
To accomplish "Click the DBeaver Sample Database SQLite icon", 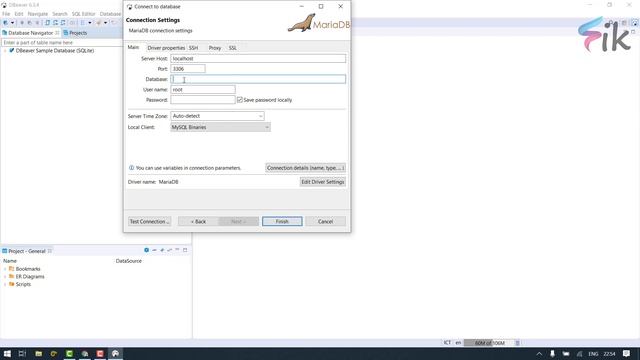I will pos(12,51).
